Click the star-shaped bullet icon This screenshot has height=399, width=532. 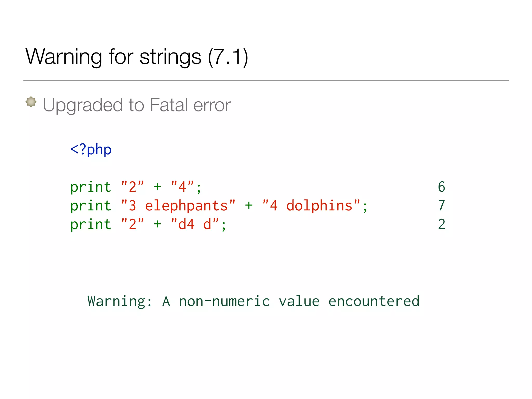coord(31,102)
